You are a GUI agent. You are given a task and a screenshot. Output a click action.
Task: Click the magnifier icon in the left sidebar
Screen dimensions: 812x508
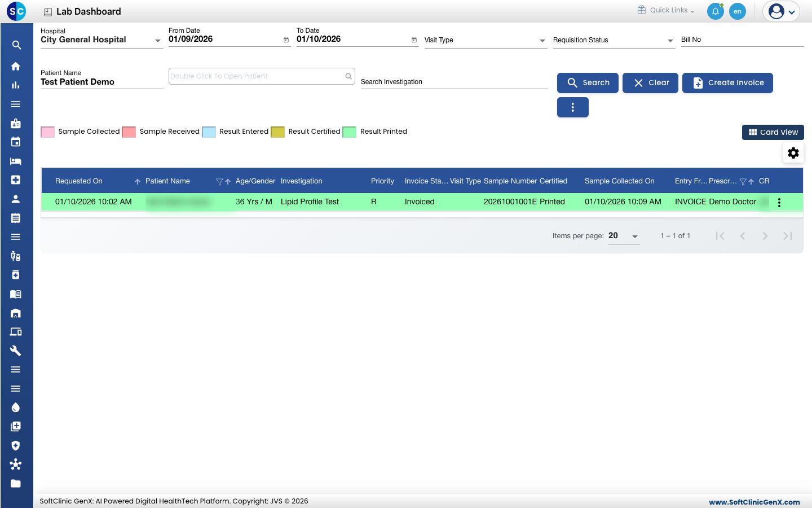[x=16, y=45]
